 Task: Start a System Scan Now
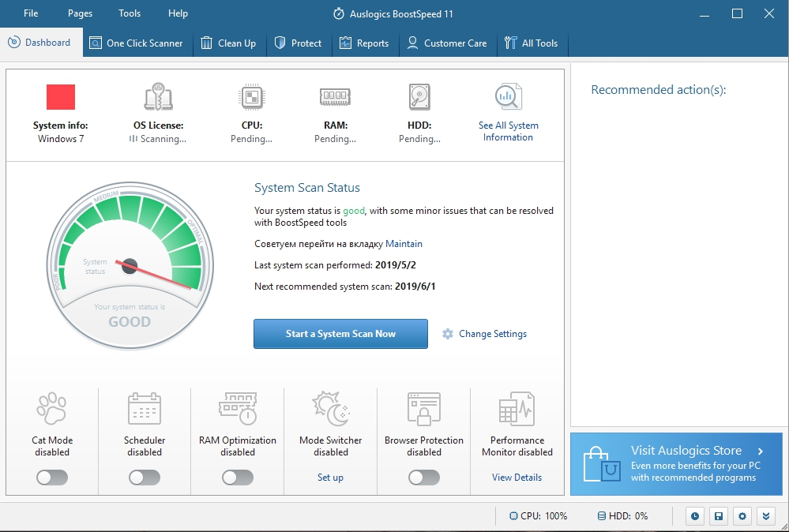(x=340, y=334)
